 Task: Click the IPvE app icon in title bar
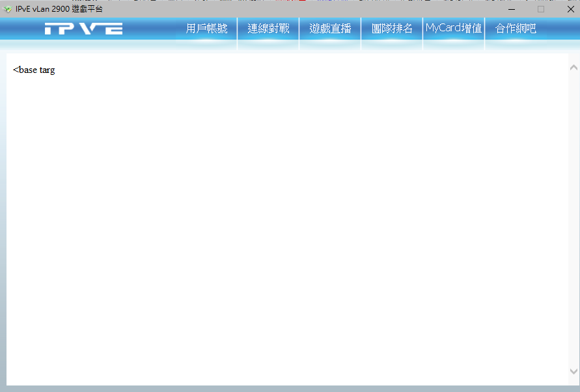(x=7, y=9)
